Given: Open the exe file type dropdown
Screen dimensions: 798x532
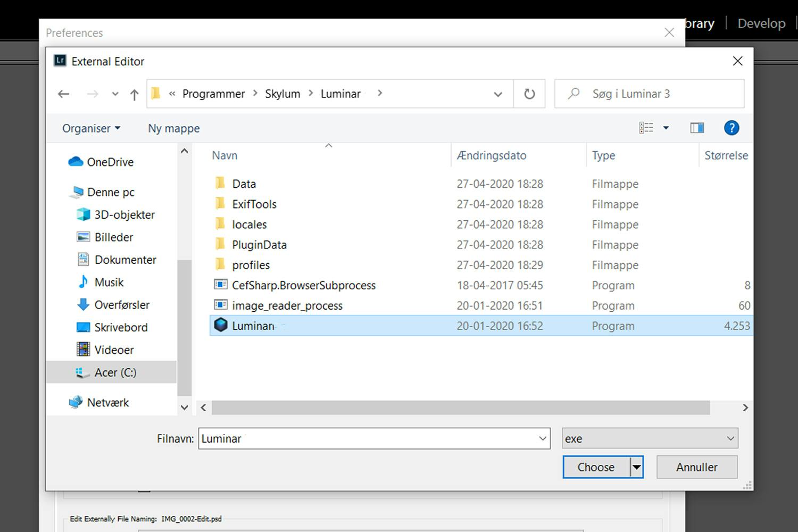Looking at the screenshot, I should point(650,438).
